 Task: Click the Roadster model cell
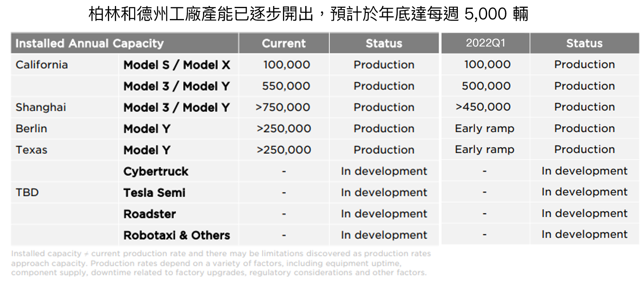[150, 214]
